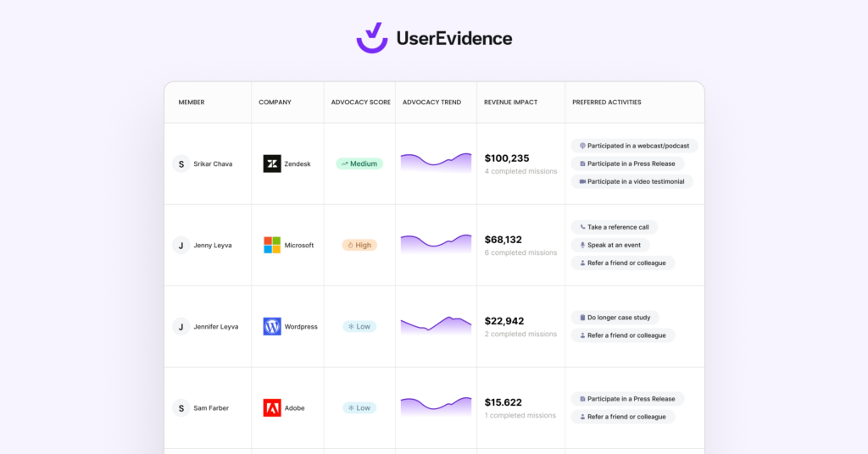Select the 'Take a reference call' tag

tap(614, 227)
